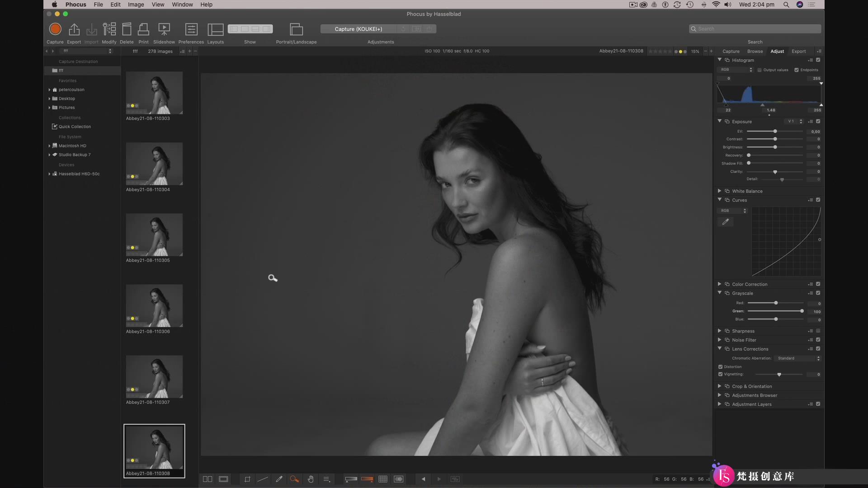
Task: Open the Apple menu
Action: (55, 5)
